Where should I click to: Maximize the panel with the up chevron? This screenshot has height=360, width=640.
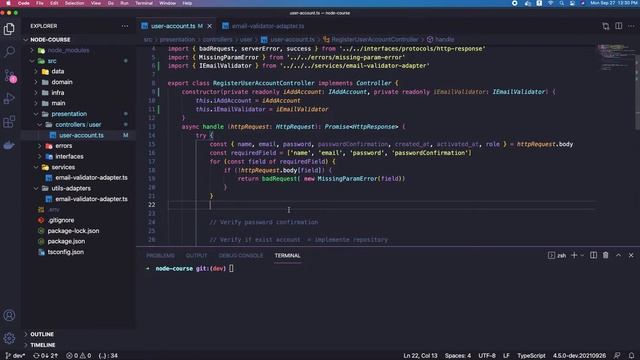(618, 255)
